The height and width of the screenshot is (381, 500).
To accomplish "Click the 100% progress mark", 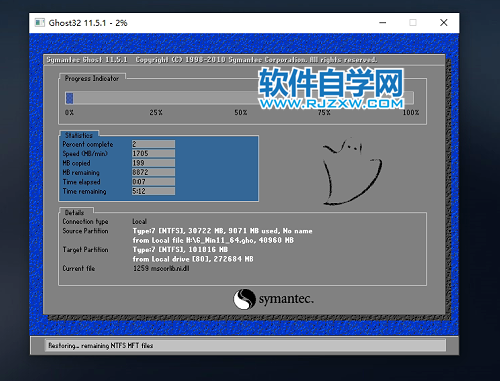I will 411,113.
